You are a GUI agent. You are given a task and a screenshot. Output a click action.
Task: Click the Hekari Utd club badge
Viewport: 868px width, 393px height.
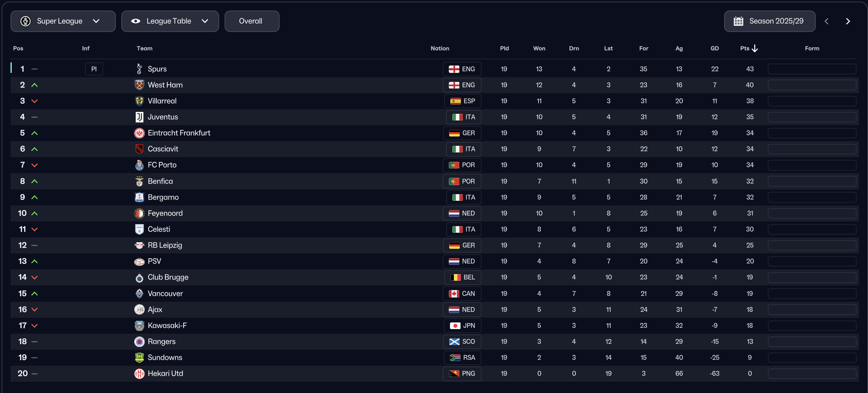(x=139, y=374)
